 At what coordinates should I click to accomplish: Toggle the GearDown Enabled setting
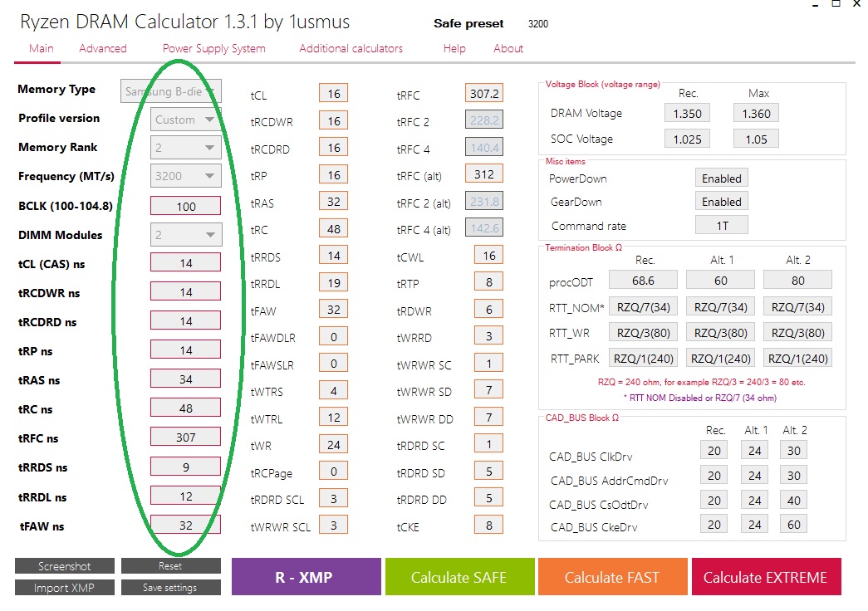(721, 201)
